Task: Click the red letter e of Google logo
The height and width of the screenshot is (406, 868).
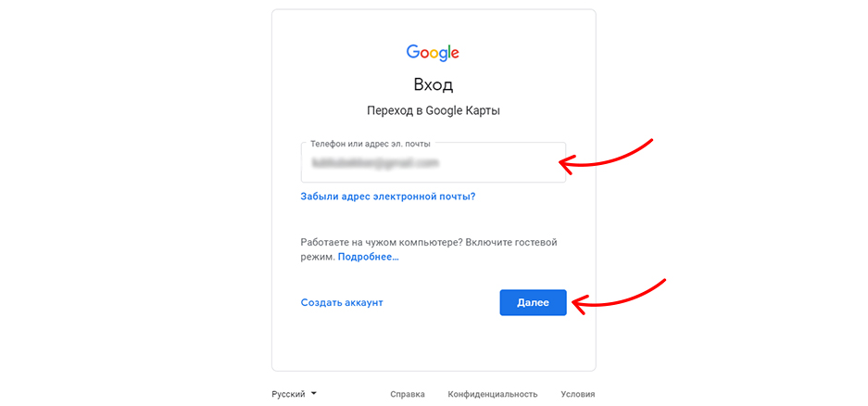Action: 455,54
